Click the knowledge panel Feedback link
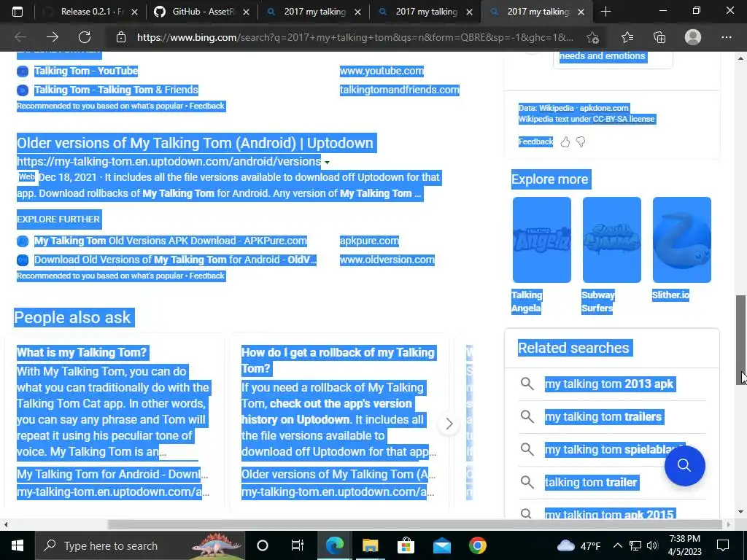 [x=536, y=142]
